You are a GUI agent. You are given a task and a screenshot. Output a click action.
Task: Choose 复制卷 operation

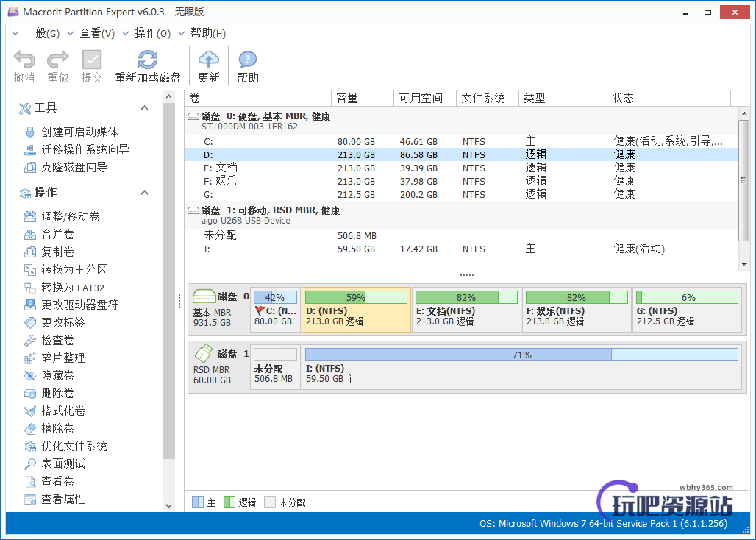[x=49, y=252]
